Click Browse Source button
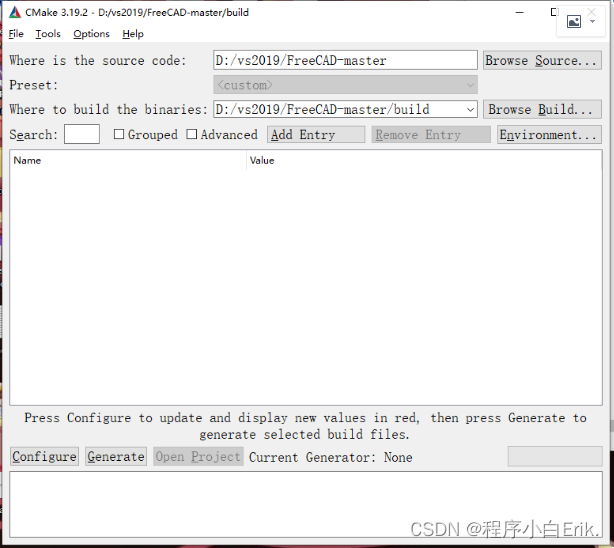 542,60
